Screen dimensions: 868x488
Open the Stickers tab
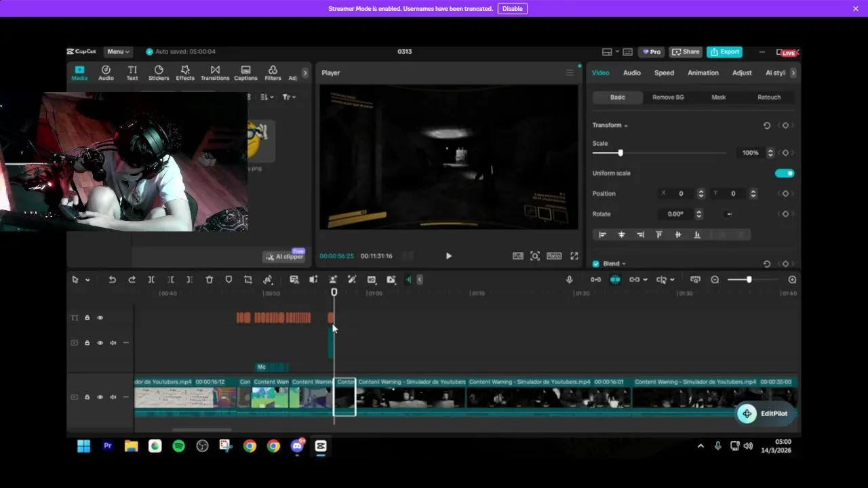pos(159,73)
